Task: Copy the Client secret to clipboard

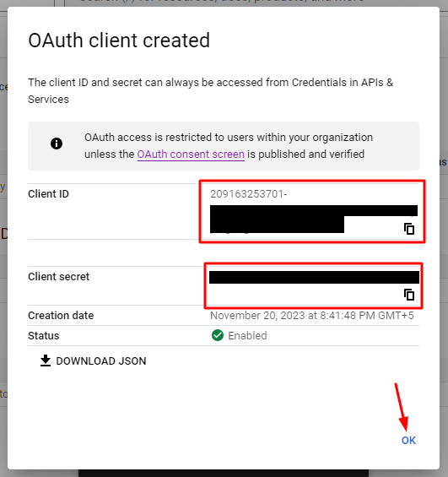Action: 409,295
